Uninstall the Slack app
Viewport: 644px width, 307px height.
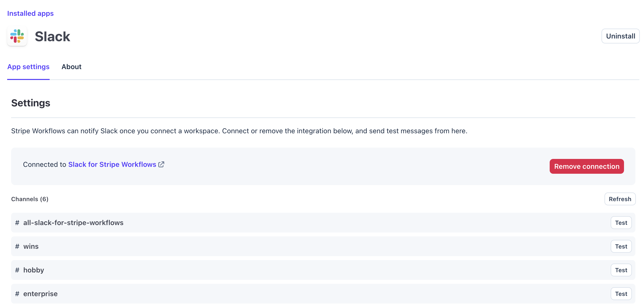coord(620,36)
